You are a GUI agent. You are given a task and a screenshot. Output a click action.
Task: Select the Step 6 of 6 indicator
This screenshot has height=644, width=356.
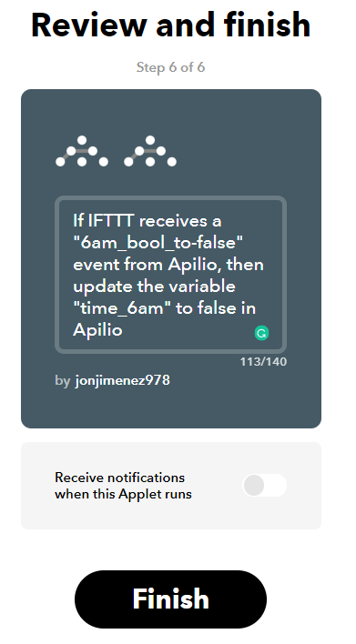click(x=170, y=67)
